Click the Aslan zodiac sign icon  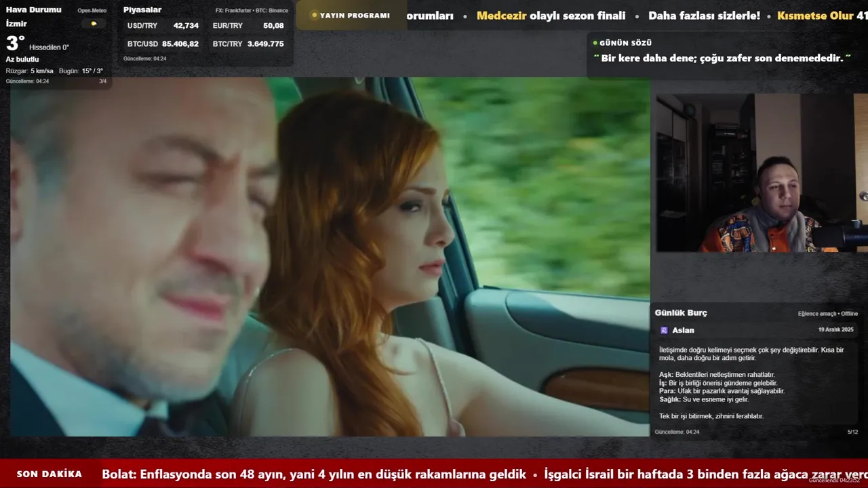point(664,330)
